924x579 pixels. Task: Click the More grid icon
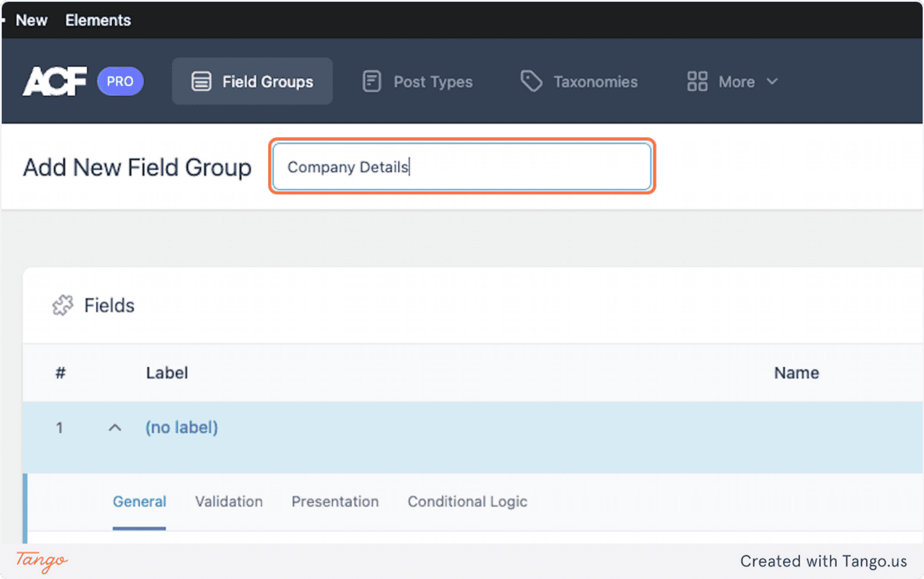(x=697, y=81)
